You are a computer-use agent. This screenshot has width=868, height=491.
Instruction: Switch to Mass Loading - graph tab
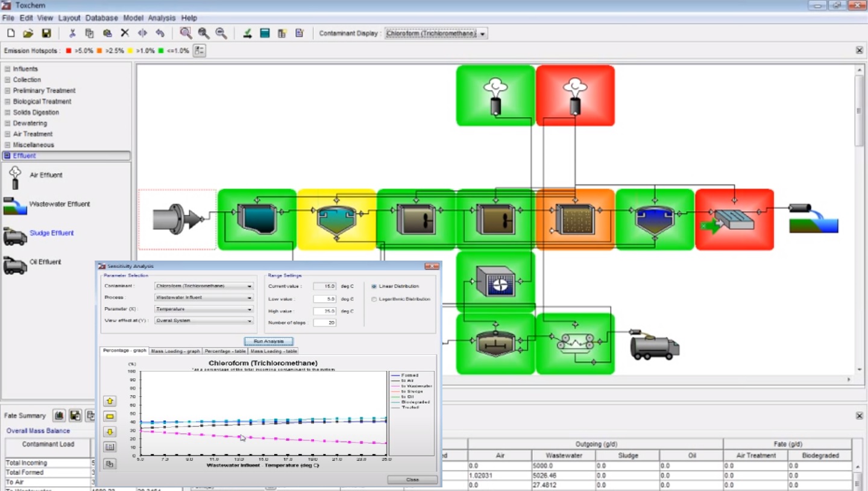(x=175, y=350)
